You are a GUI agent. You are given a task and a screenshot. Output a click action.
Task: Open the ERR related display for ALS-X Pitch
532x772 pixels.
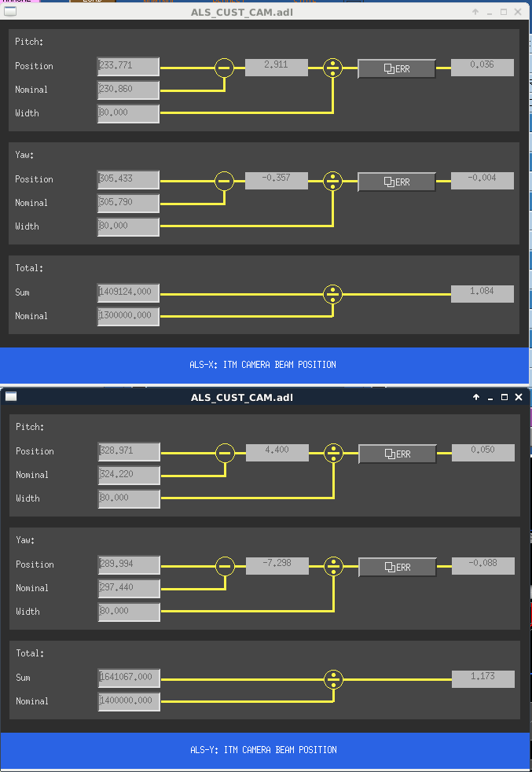click(397, 69)
